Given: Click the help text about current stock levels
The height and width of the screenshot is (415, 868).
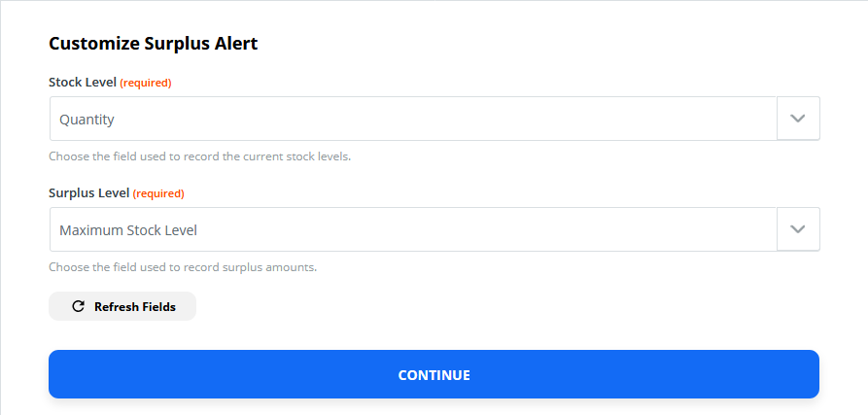Looking at the screenshot, I should 200,156.
